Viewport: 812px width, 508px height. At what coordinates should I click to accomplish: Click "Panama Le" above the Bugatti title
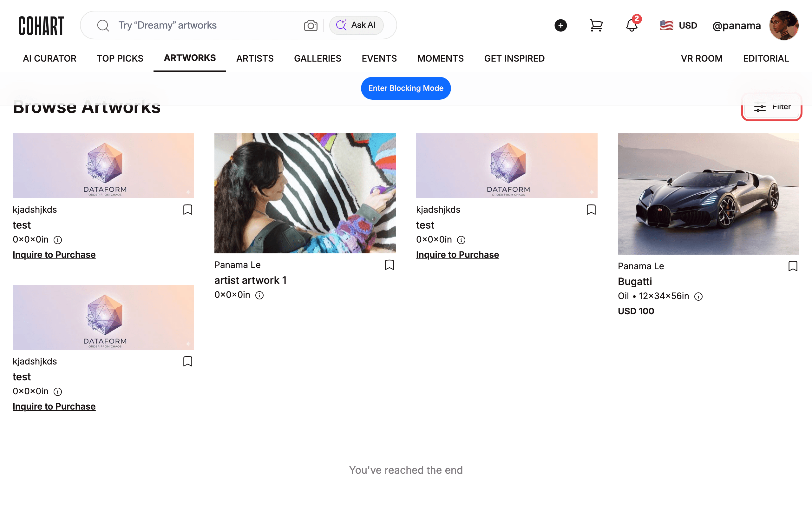pos(641,266)
